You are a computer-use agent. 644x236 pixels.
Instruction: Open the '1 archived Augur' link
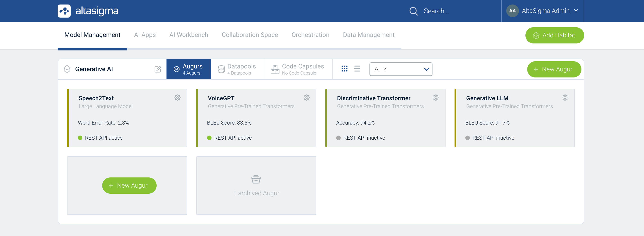256,193
